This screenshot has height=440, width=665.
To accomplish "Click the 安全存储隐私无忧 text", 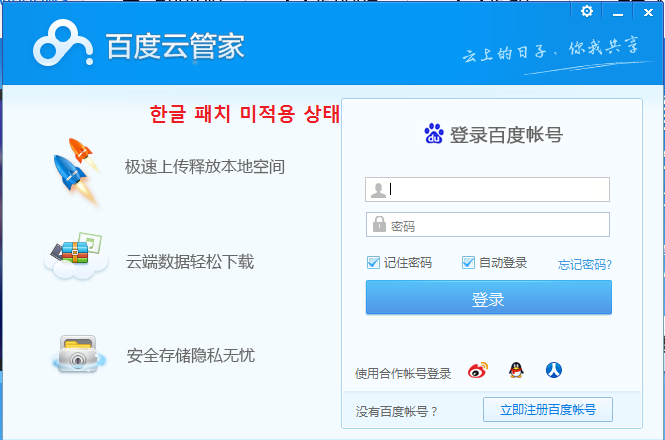I will (x=190, y=356).
